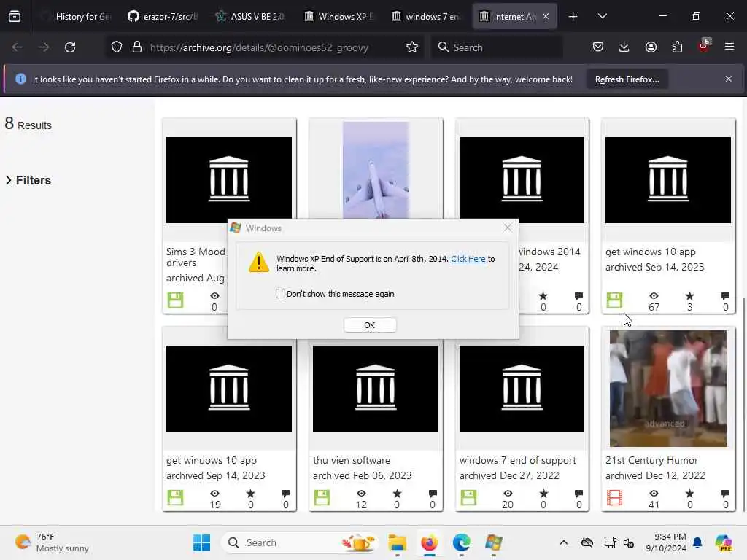Show hidden tray icons chevron

click(564, 542)
